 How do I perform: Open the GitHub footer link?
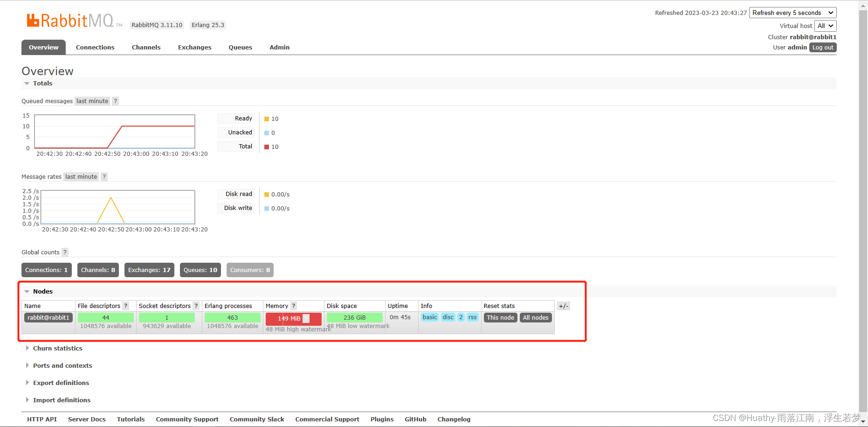pos(415,420)
